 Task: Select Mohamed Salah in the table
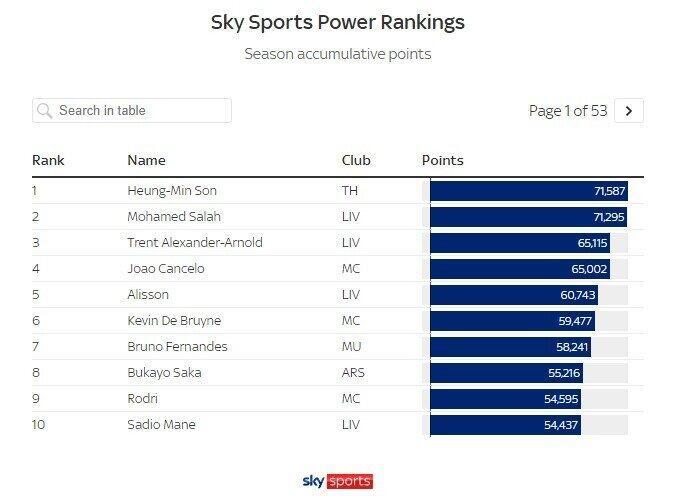[174, 216]
